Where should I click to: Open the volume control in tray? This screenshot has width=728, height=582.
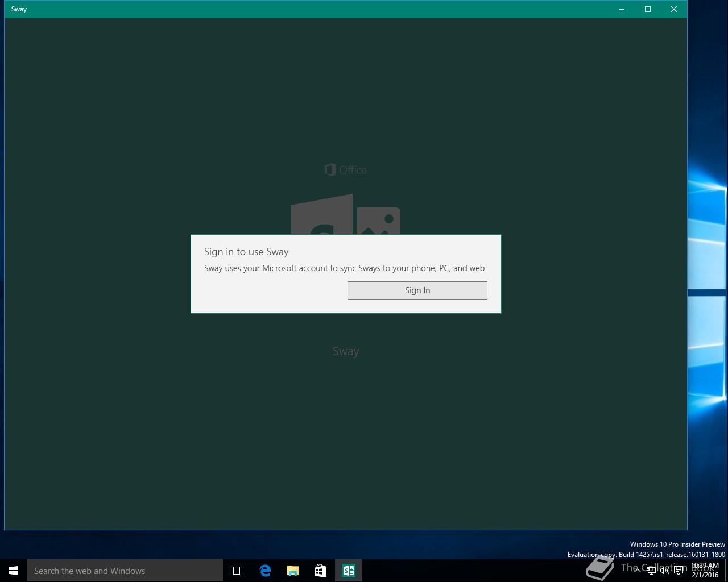(x=665, y=571)
